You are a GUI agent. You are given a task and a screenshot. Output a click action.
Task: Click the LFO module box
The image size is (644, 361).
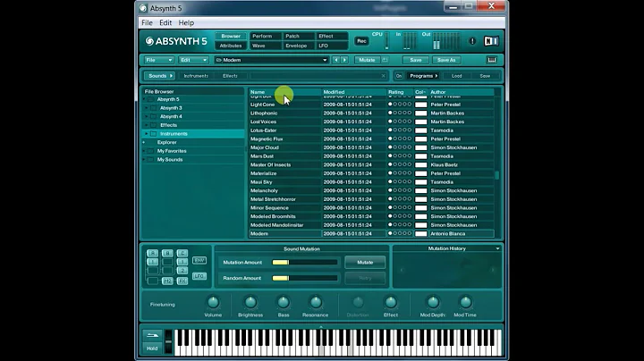[199, 276]
